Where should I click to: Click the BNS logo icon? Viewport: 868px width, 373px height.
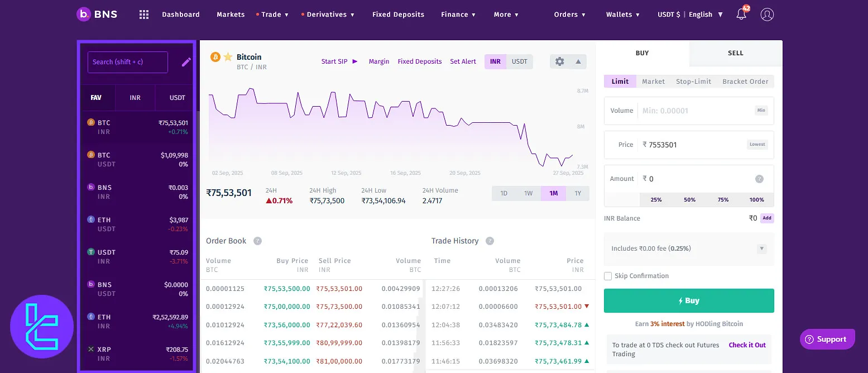point(83,14)
